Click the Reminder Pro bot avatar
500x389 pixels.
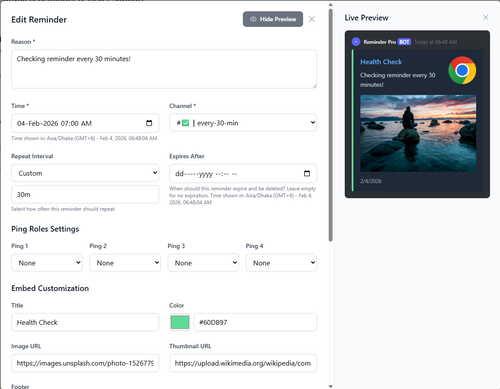(x=356, y=42)
